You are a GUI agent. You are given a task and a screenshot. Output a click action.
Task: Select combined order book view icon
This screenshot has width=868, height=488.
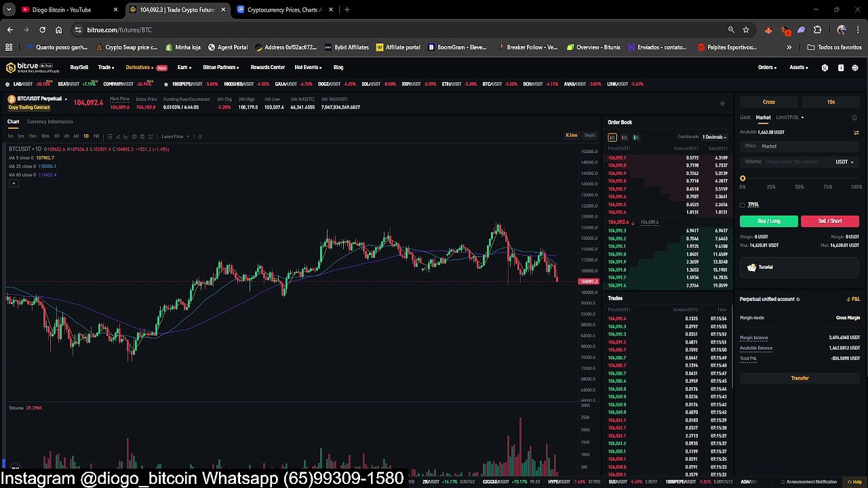[612, 137]
